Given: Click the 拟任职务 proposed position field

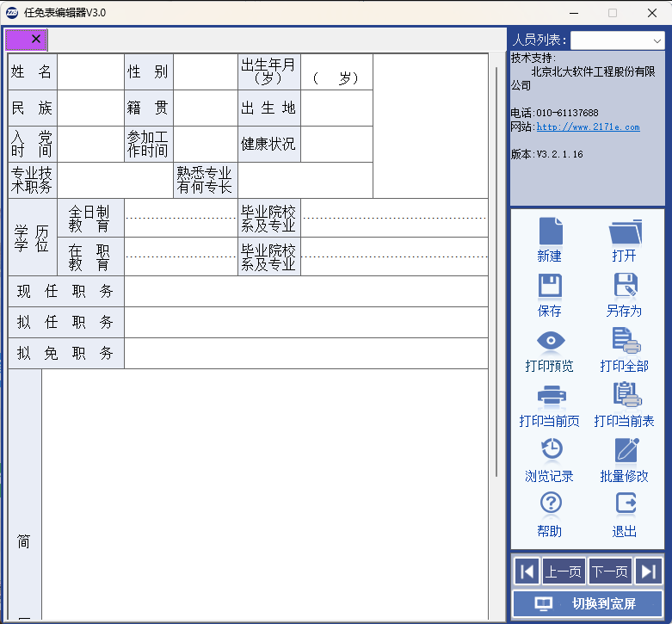Looking at the screenshot, I should [306, 322].
